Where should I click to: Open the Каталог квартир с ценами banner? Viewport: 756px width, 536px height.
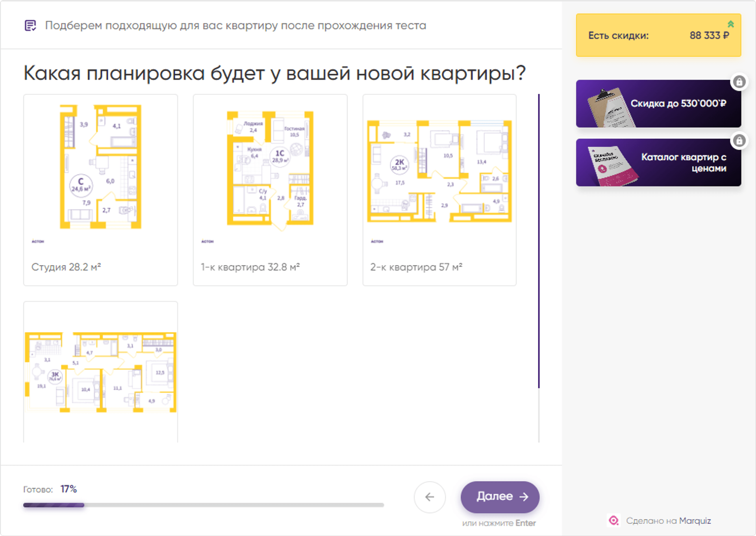683,162
